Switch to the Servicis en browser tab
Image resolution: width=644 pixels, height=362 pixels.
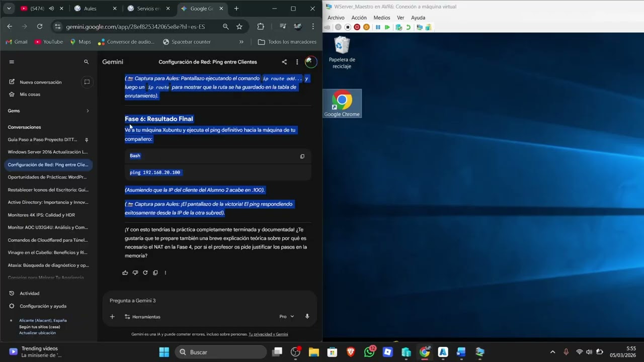click(x=148, y=9)
